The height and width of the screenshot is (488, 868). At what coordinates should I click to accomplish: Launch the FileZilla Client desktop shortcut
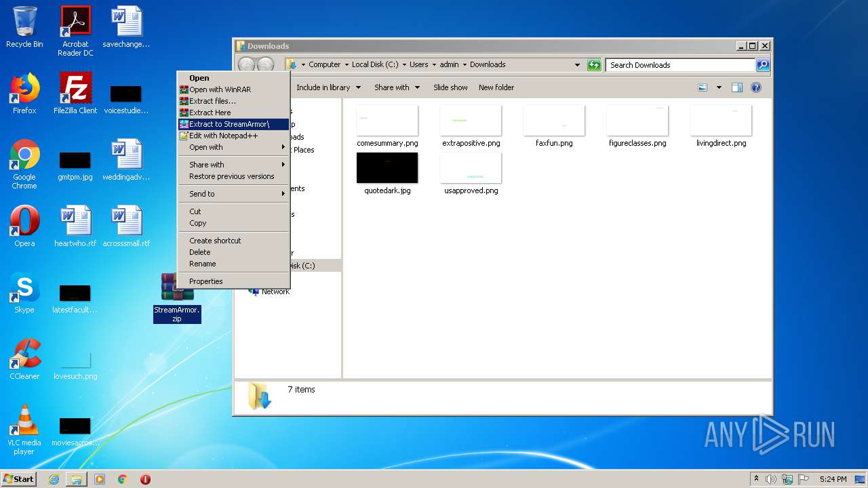(75, 94)
